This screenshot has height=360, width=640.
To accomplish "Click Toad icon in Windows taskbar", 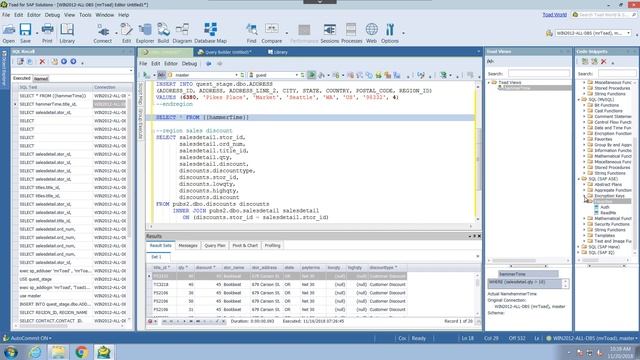I will 104,352.
